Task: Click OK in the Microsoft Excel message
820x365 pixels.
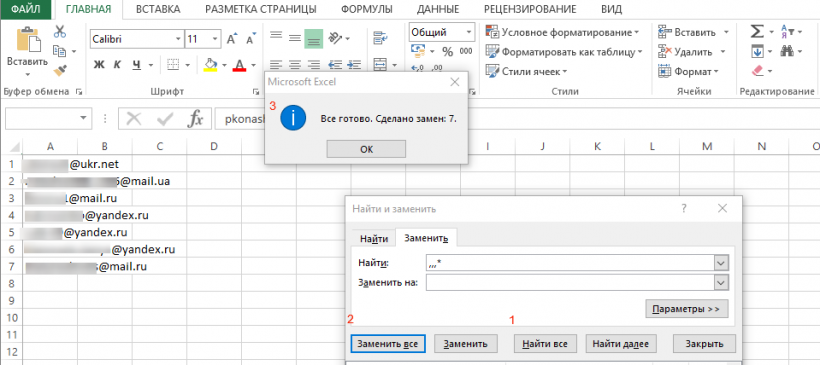Action: 366,149
